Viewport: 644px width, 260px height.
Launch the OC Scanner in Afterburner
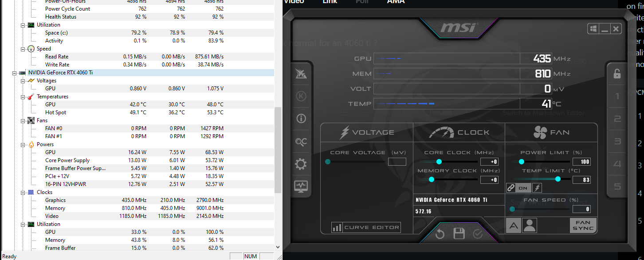[301, 142]
